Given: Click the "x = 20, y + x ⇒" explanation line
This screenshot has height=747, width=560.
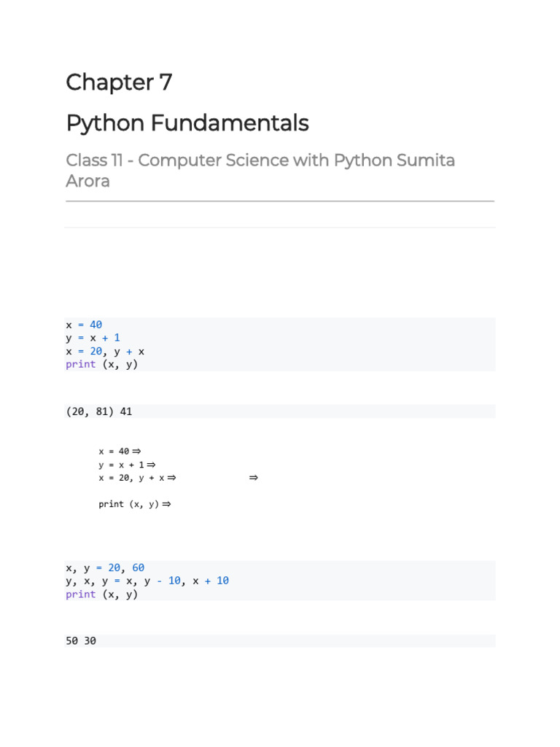Looking at the screenshot, I should (x=137, y=478).
